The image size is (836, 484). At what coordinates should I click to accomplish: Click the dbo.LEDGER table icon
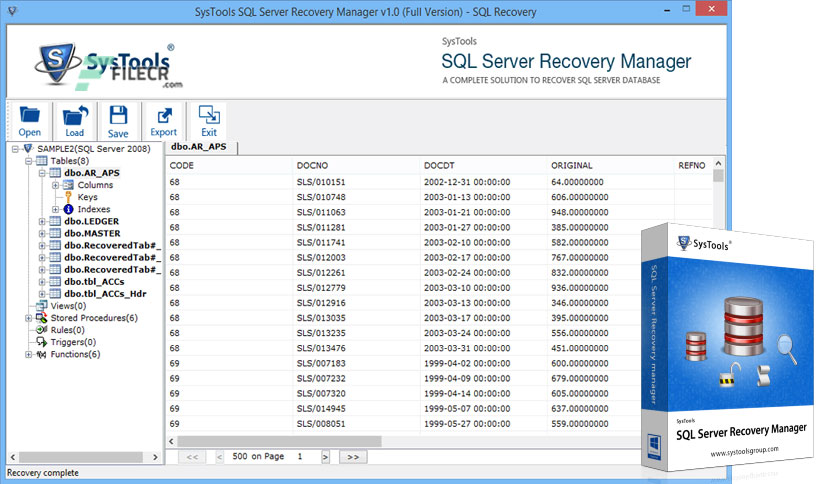pyautogui.click(x=55, y=221)
